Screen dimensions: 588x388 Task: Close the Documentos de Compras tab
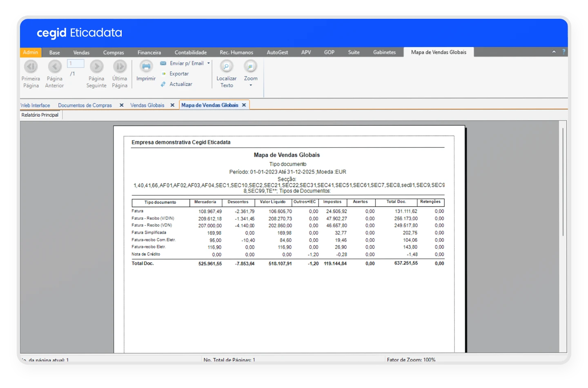(121, 105)
